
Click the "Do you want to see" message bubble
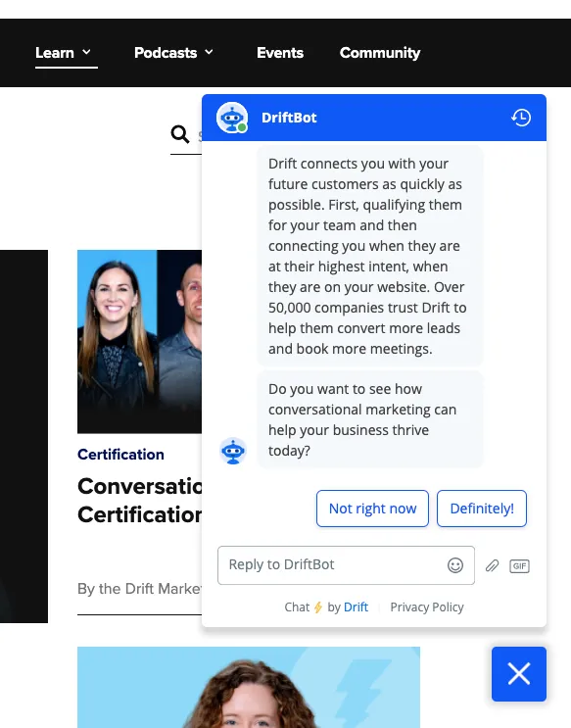[x=370, y=419]
